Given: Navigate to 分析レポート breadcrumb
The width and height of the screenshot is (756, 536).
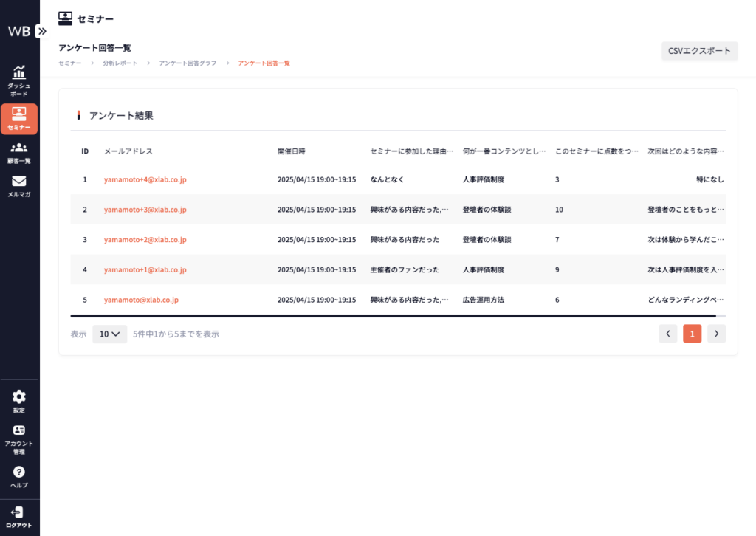Looking at the screenshot, I should click(120, 63).
